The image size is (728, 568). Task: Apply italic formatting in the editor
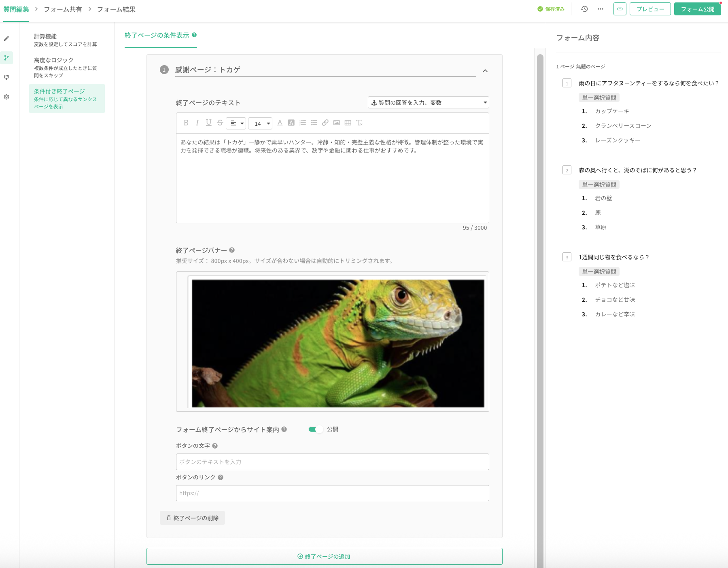pyautogui.click(x=197, y=123)
